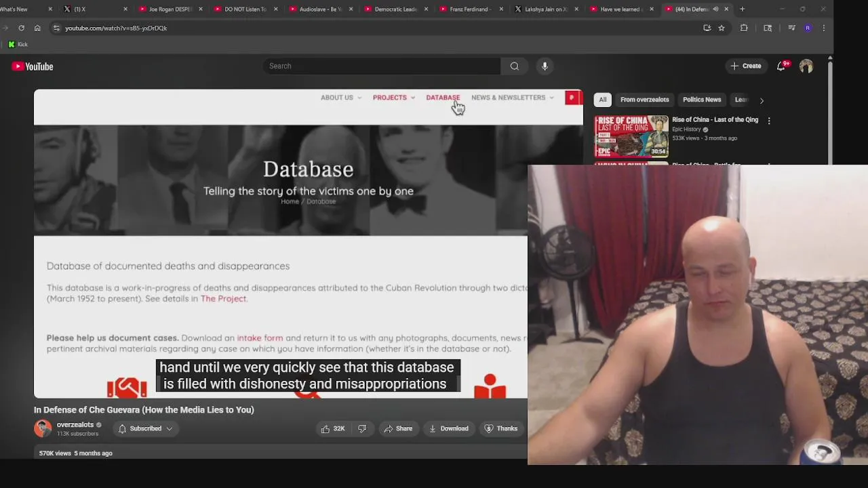Click the Thanks button
The width and height of the screenshot is (868, 488).
click(501, 428)
